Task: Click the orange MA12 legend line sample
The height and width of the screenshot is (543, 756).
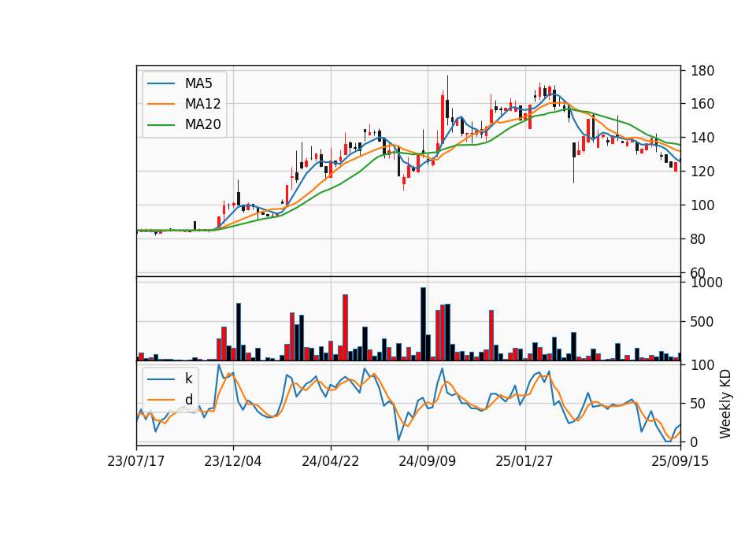Action: click(x=161, y=104)
